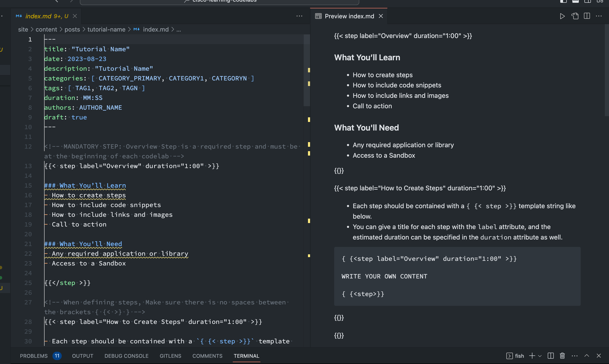This screenshot has width=609, height=364.
Task: Click the 'authors: AUTHOR_NAME' line
Action: pyautogui.click(x=83, y=107)
